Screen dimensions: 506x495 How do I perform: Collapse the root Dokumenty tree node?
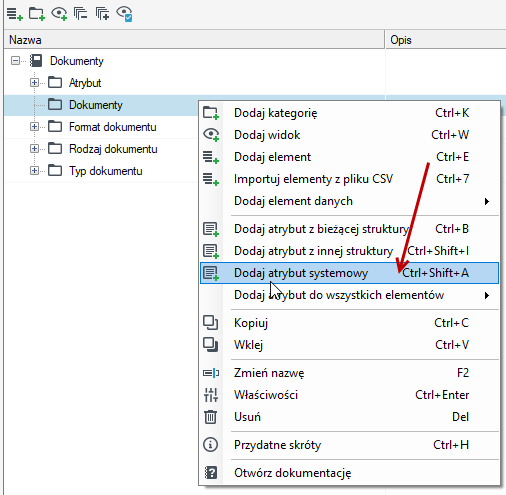[x=15, y=61]
